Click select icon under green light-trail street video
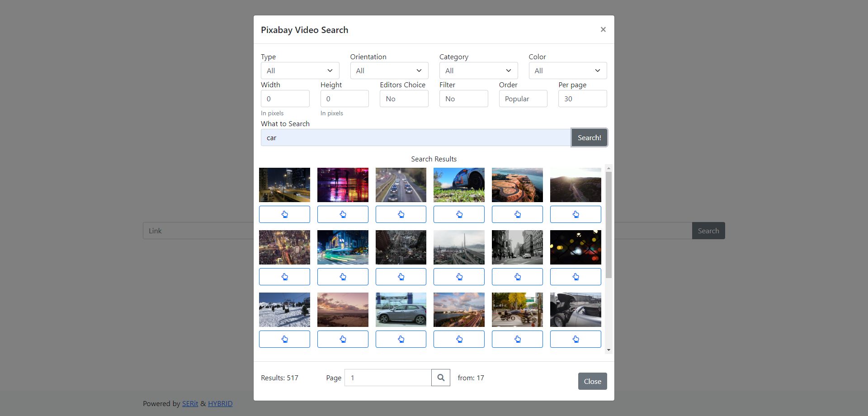Image resolution: width=868 pixels, height=416 pixels. point(343,277)
